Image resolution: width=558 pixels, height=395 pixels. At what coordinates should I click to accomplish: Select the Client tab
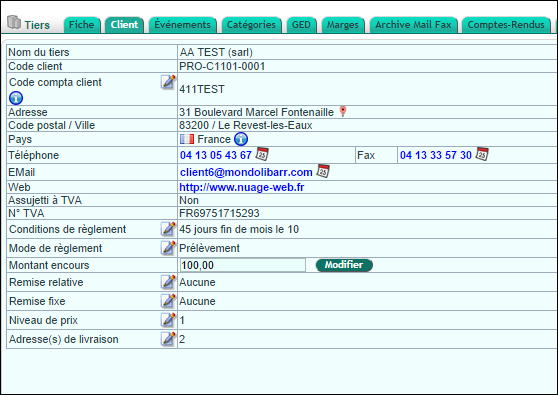124,25
